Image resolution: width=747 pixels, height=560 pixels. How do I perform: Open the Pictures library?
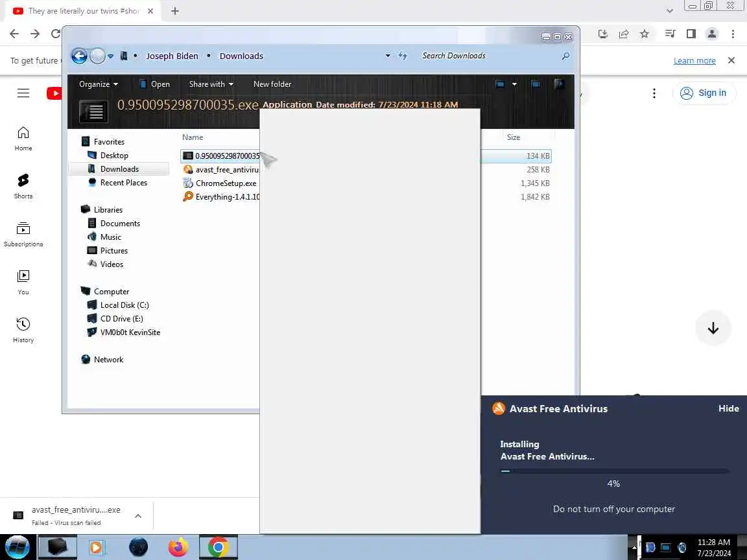114,250
